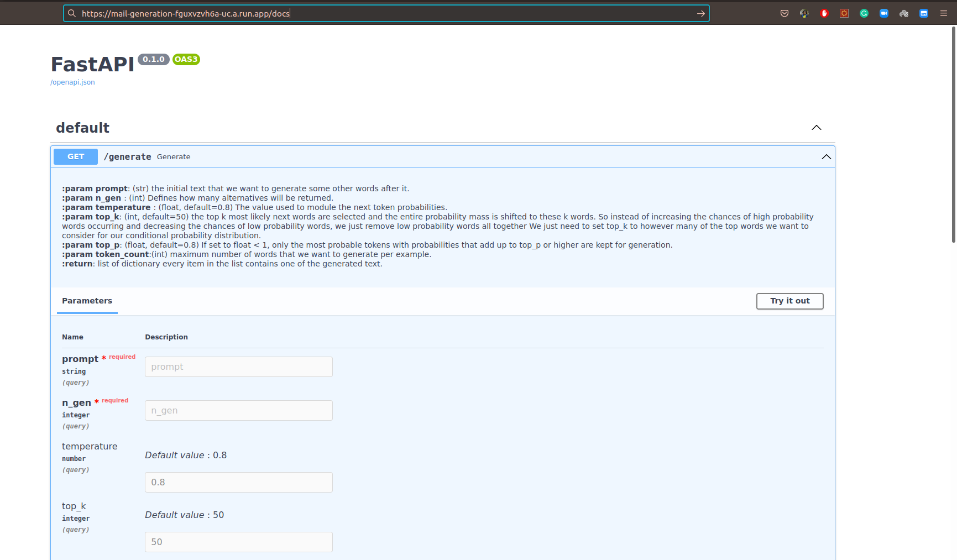Click the temperature 0.8 input field
Image resolution: width=957 pixels, height=560 pixels.
(238, 483)
